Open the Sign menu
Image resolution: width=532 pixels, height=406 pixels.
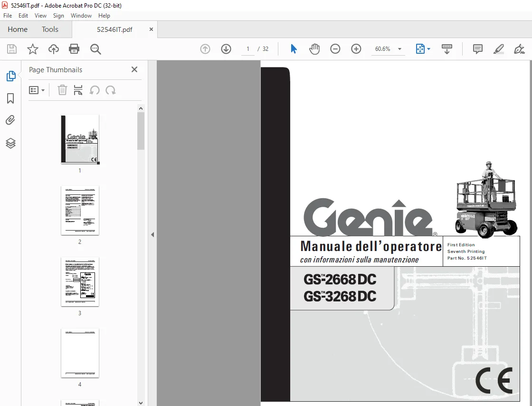click(58, 16)
